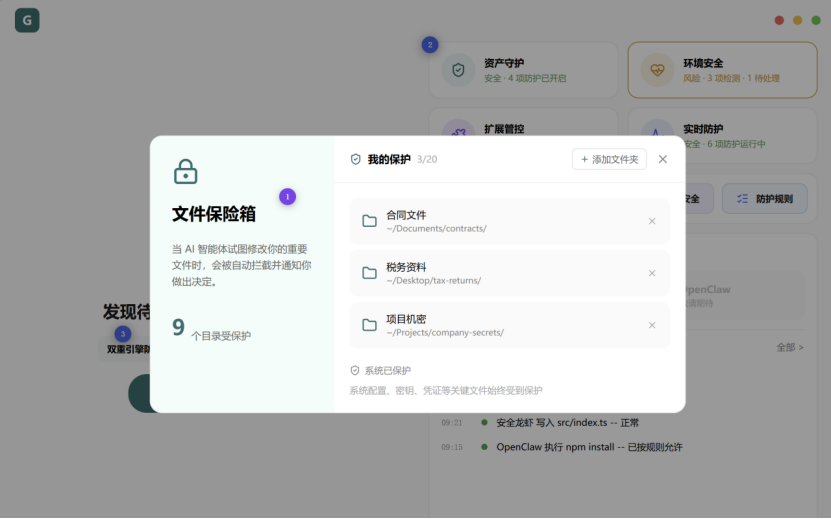Click the 文件保险箱 heading

point(214,214)
